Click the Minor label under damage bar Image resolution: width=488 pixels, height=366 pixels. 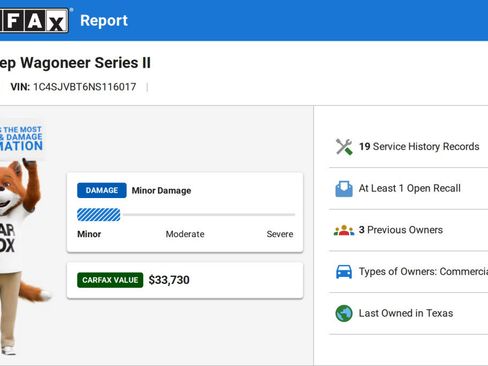(x=89, y=234)
